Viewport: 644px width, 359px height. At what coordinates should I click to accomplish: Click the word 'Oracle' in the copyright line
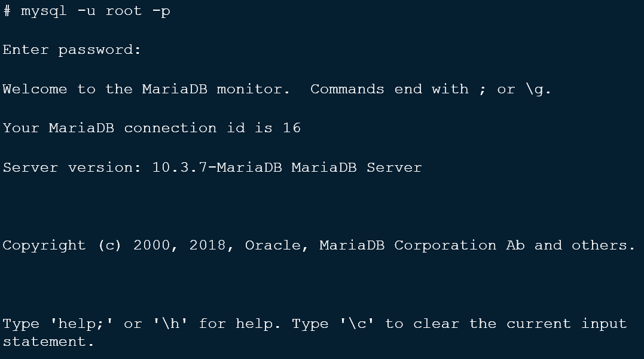point(273,246)
